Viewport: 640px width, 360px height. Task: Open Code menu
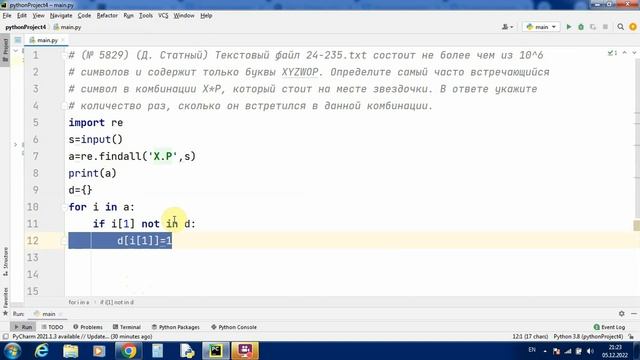click(84, 16)
